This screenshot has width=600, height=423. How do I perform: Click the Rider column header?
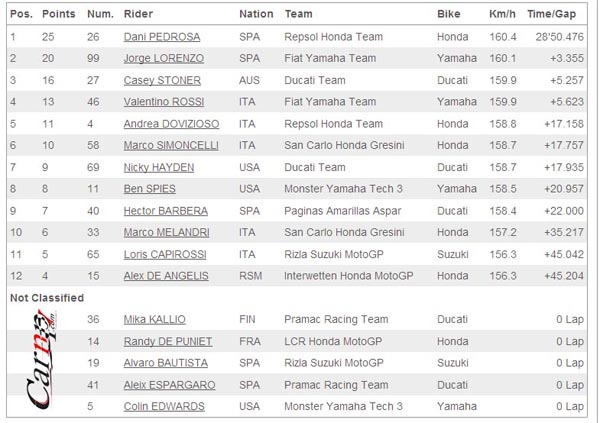tap(138, 14)
